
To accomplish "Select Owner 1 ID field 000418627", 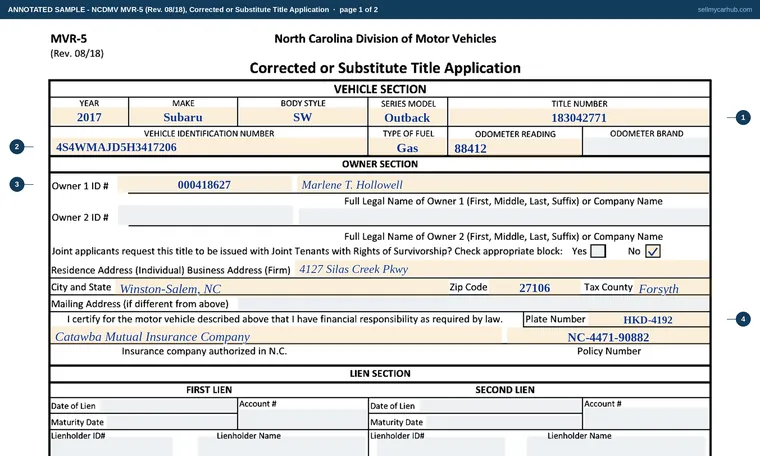I will tap(204, 185).
